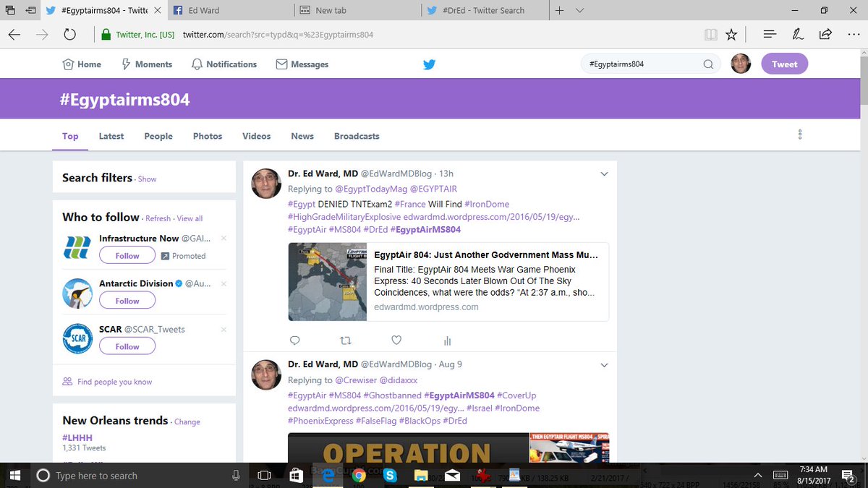Click the Infrastructure Now account logo
This screenshot has height=488, width=868.
pyautogui.click(x=77, y=247)
